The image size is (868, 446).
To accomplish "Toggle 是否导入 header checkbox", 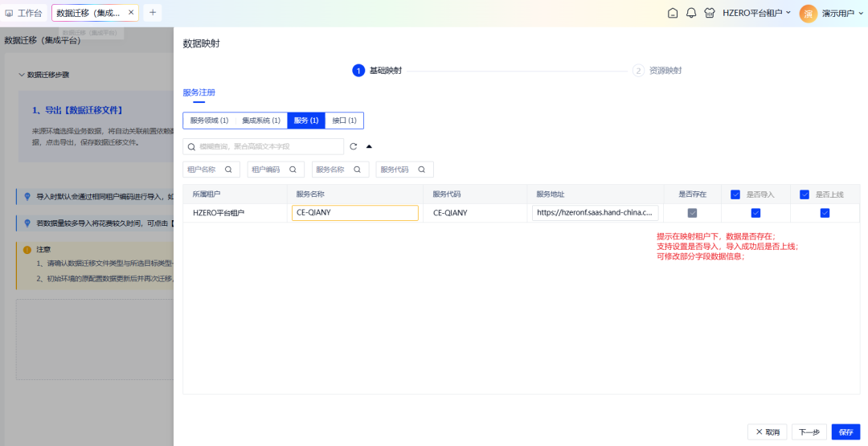I will pyautogui.click(x=735, y=194).
